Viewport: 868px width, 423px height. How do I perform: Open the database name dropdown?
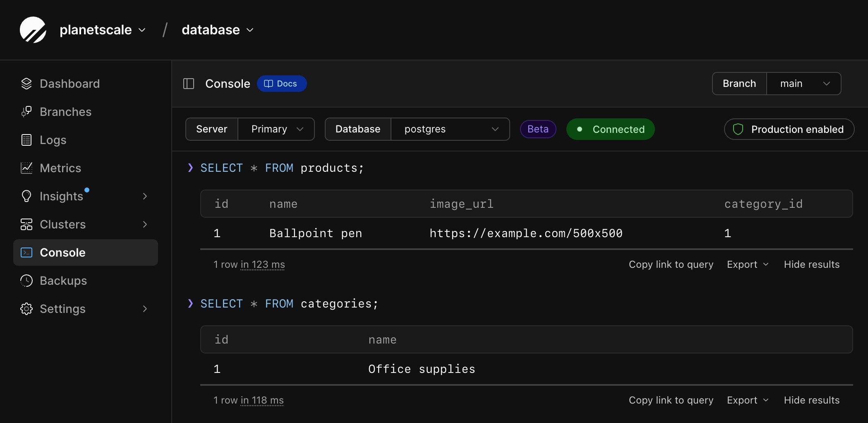click(x=218, y=30)
